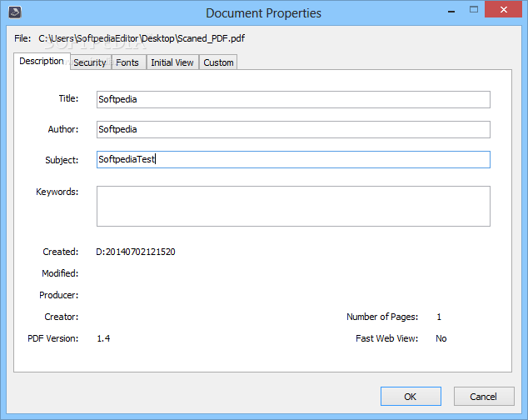This screenshot has height=420, width=528.
Task: Click the Author: label
Action: (63, 129)
